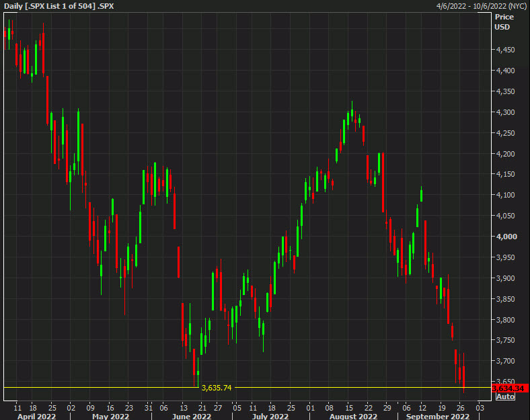This screenshot has width=530, height=420.
Task: Click the May 2022 month label
Action: (110, 416)
